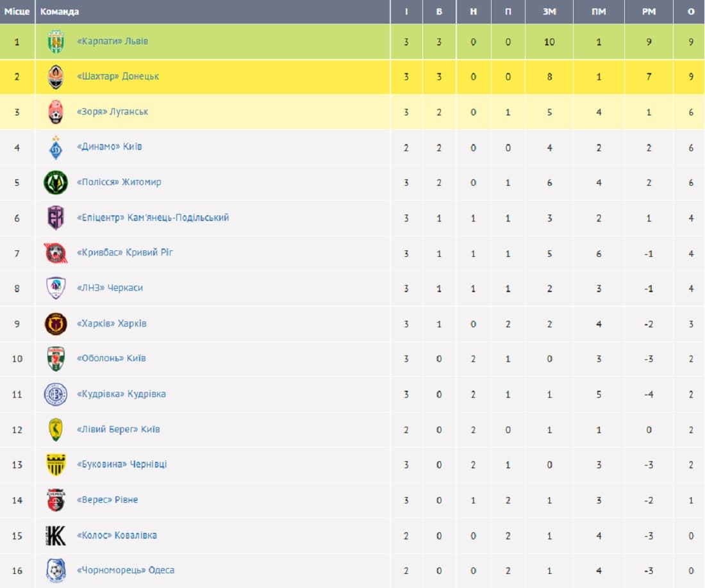Open the «Карпати» Львів team link
705x588 pixels.
[112, 42]
